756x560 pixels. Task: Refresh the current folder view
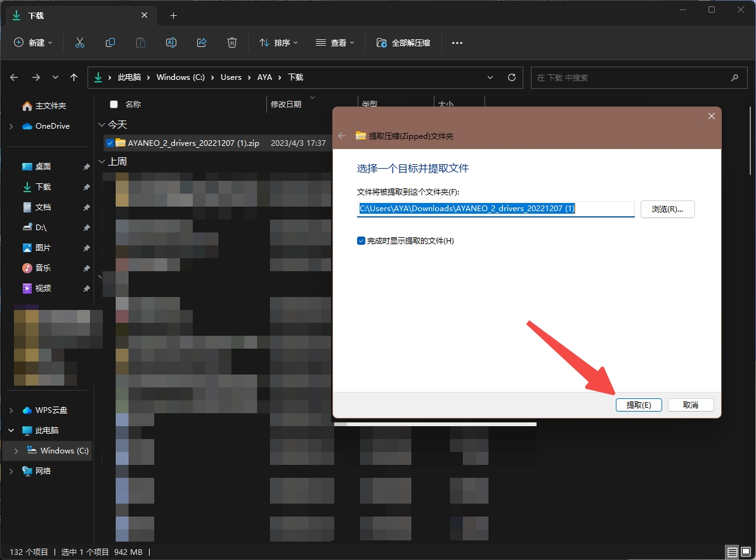pos(512,77)
